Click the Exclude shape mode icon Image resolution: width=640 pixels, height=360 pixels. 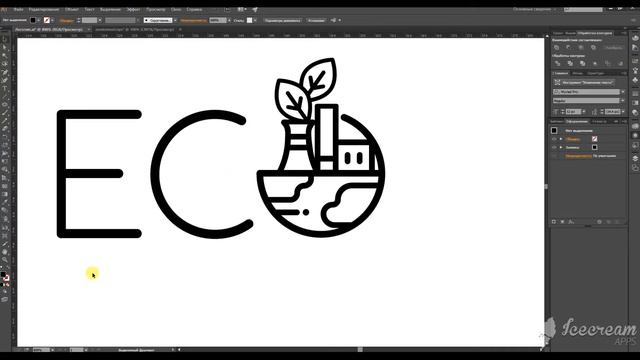coord(593,48)
